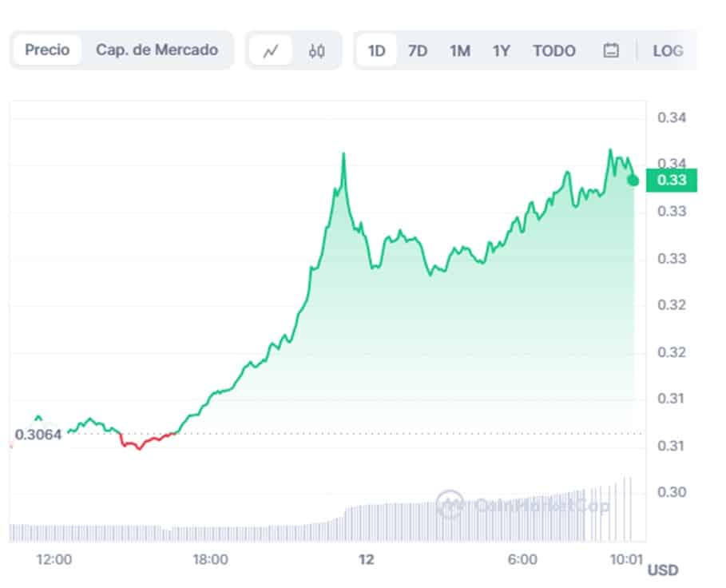The height and width of the screenshot is (588, 726).
Task: Open the calendar date range picker
Action: [611, 51]
